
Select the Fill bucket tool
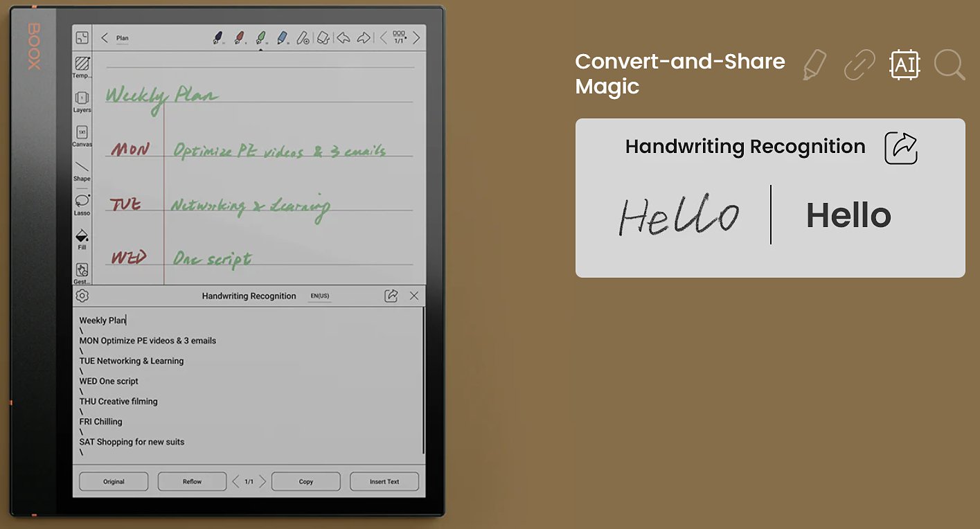(82, 237)
